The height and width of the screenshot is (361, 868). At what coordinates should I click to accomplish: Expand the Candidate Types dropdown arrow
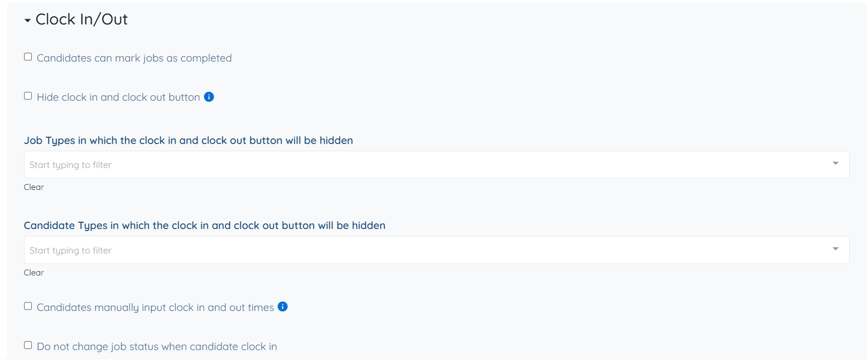tap(835, 249)
